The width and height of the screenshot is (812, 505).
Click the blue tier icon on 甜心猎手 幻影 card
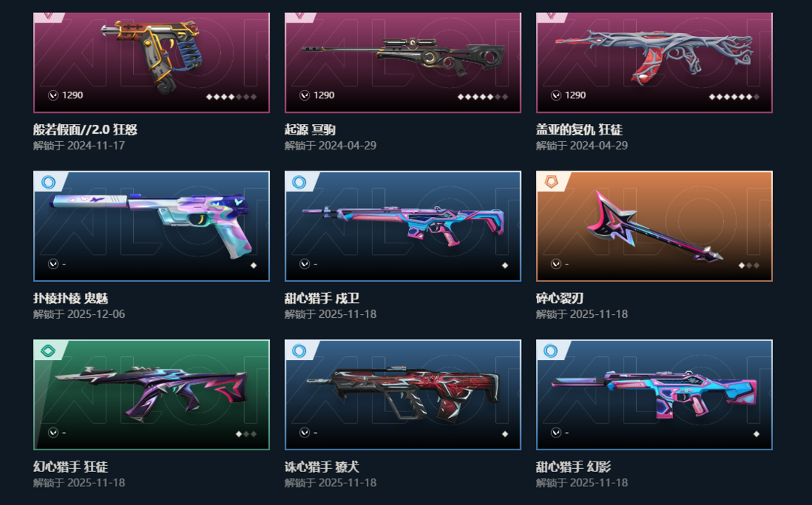(551, 351)
